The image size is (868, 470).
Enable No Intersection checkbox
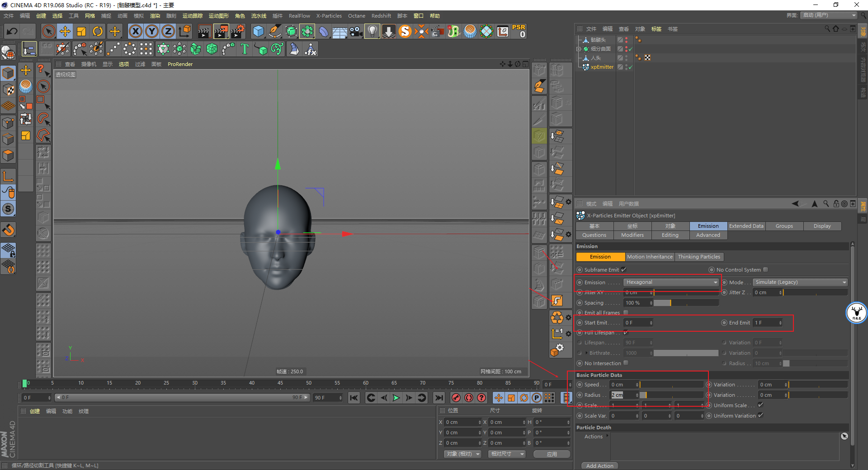click(626, 363)
